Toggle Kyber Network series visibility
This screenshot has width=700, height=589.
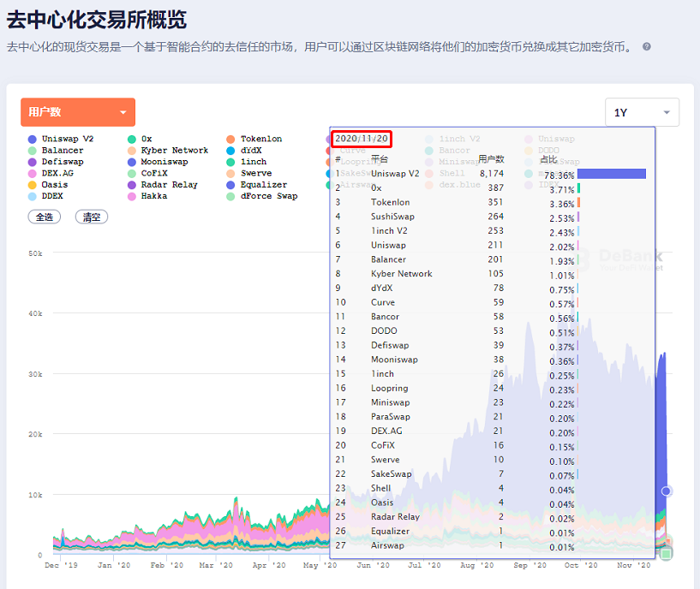(174, 151)
